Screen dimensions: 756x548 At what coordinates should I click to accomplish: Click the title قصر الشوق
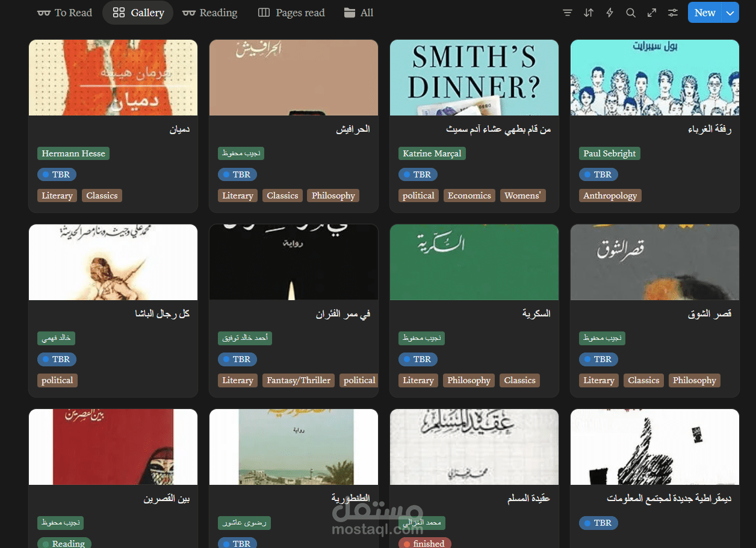pos(710,314)
